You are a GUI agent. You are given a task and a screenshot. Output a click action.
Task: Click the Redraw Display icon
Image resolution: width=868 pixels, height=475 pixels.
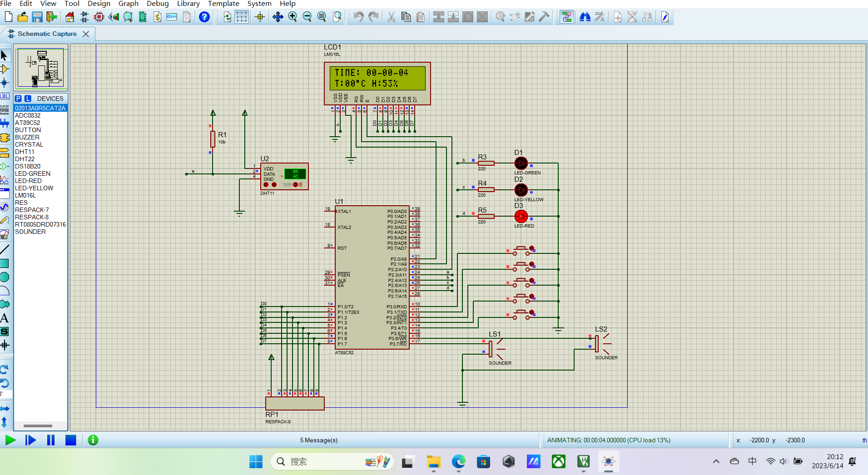[227, 17]
